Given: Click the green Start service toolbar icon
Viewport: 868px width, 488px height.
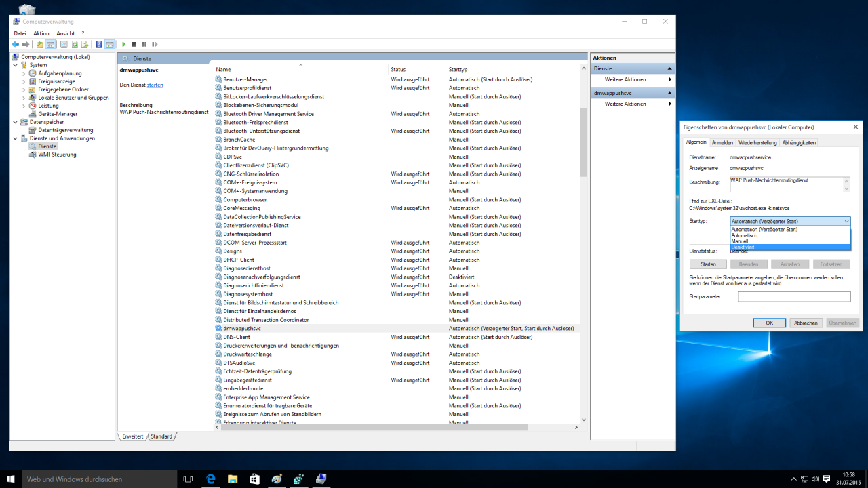Looking at the screenshot, I should [123, 44].
